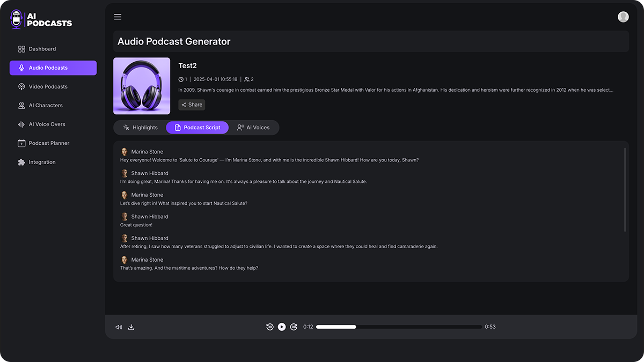
Task: Download the podcast audio file
Action: coord(131,327)
